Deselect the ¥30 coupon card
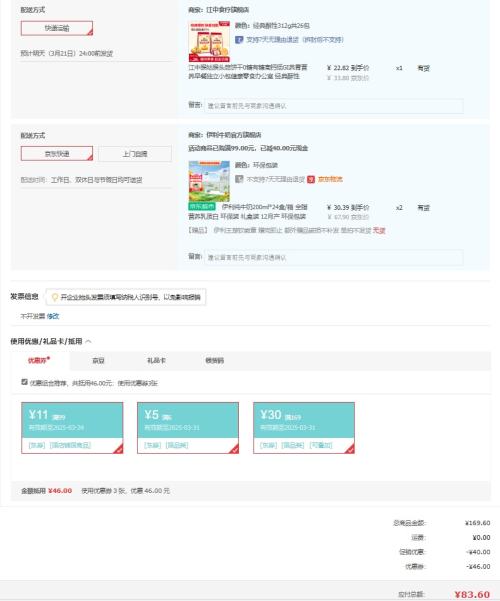500x601 pixels. tap(304, 428)
